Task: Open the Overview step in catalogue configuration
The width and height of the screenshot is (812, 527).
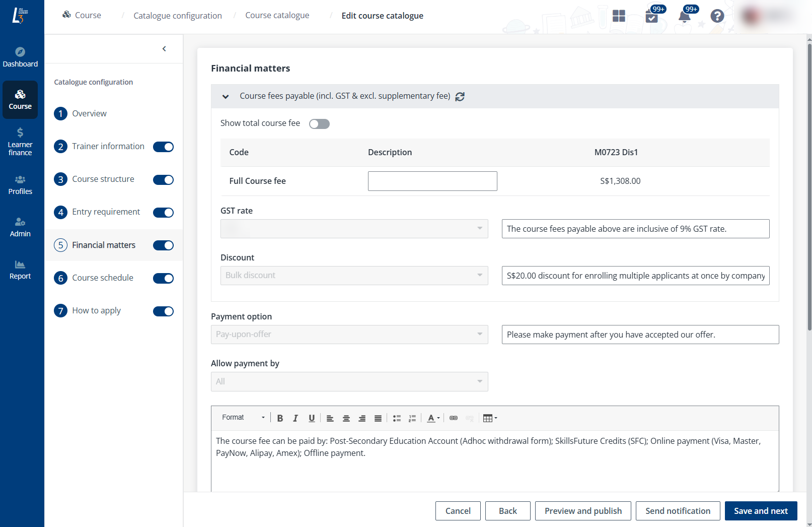Action: point(89,114)
